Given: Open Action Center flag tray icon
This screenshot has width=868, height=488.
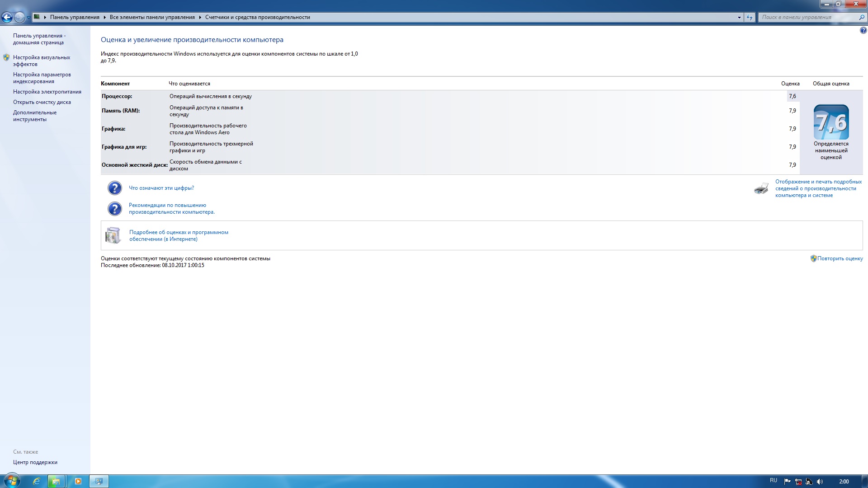Looking at the screenshot, I should [x=787, y=482].
